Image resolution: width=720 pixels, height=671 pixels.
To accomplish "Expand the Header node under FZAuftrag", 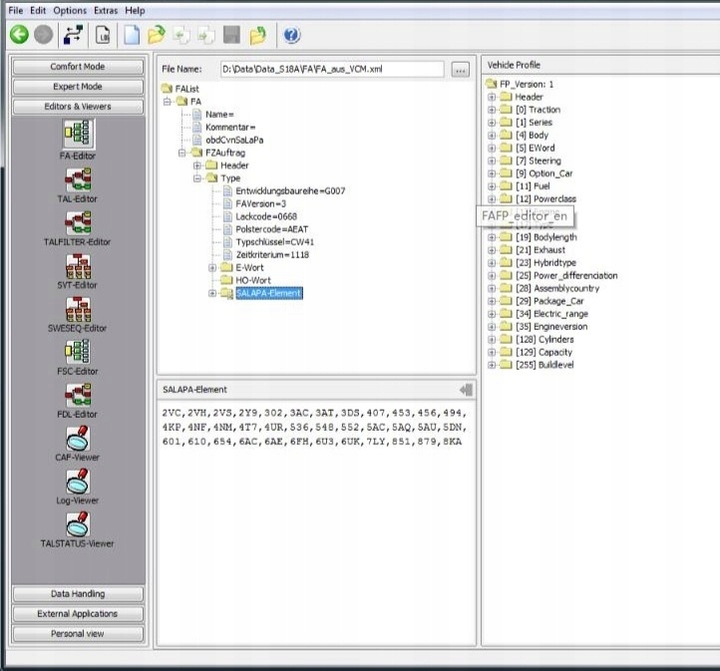I will (x=198, y=166).
